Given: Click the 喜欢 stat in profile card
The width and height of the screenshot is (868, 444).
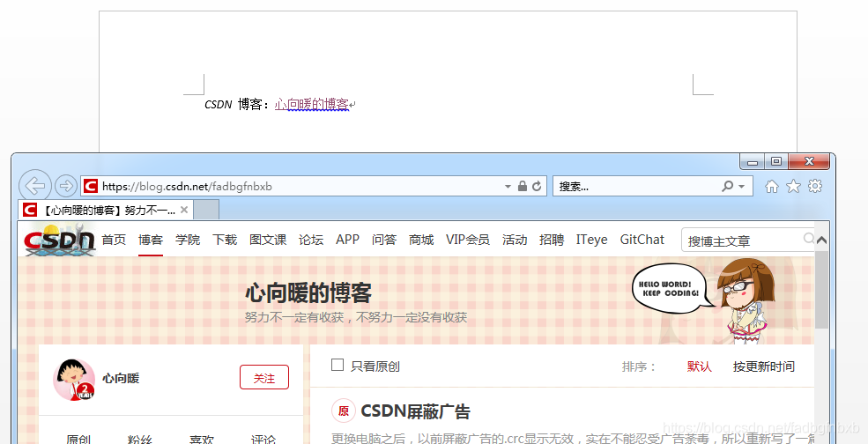Looking at the screenshot, I should [202, 440].
